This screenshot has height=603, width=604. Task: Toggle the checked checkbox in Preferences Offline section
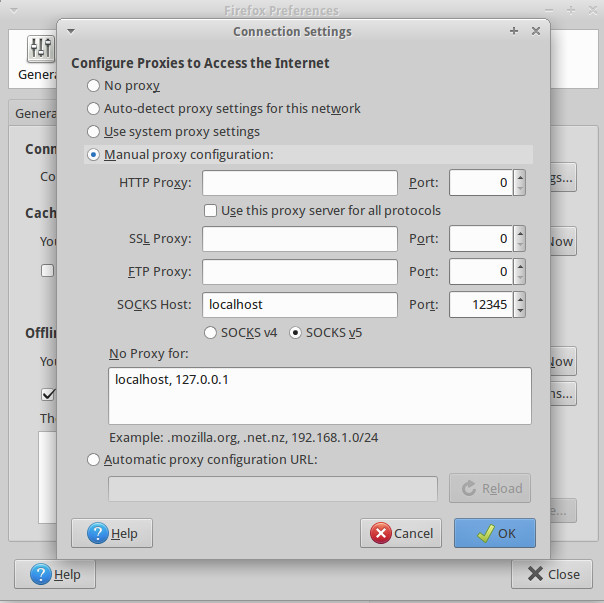tap(48, 394)
